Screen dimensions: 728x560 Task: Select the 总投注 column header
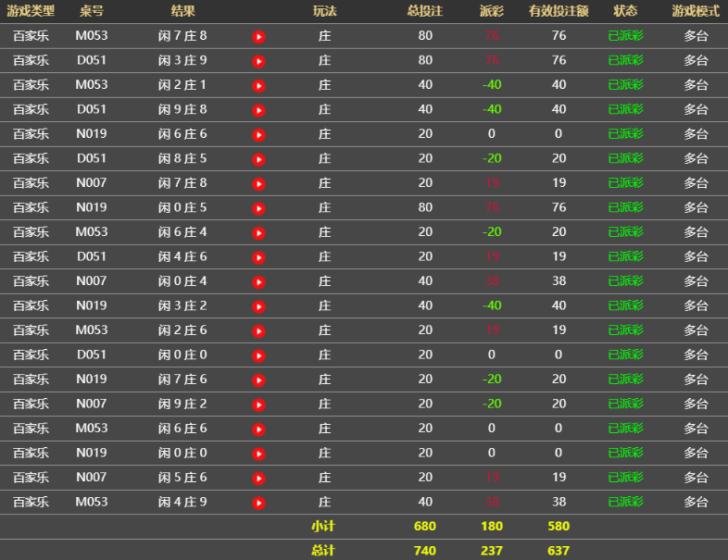(425, 11)
